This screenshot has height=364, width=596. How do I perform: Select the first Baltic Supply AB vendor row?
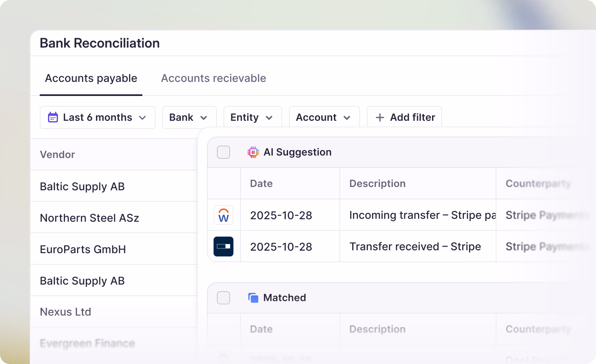[x=114, y=186]
